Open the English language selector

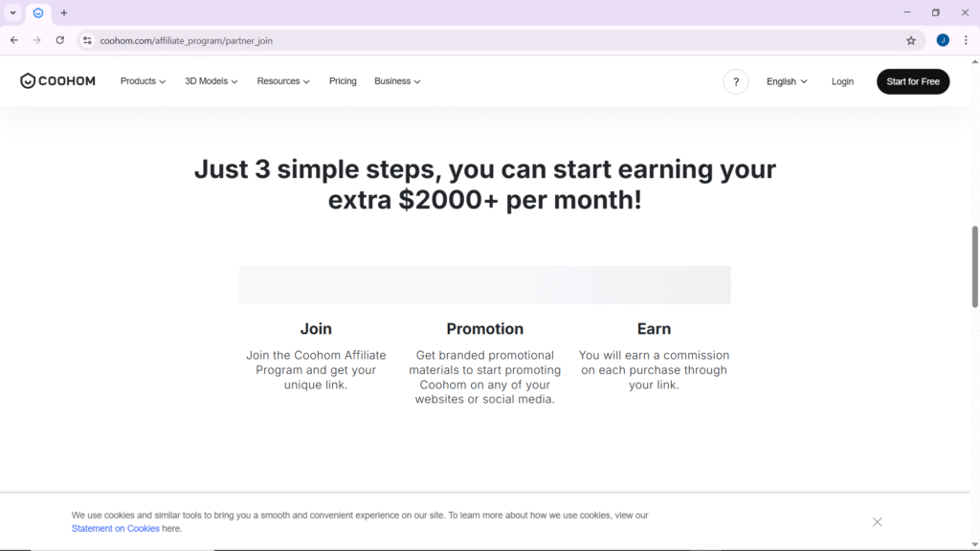point(787,82)
